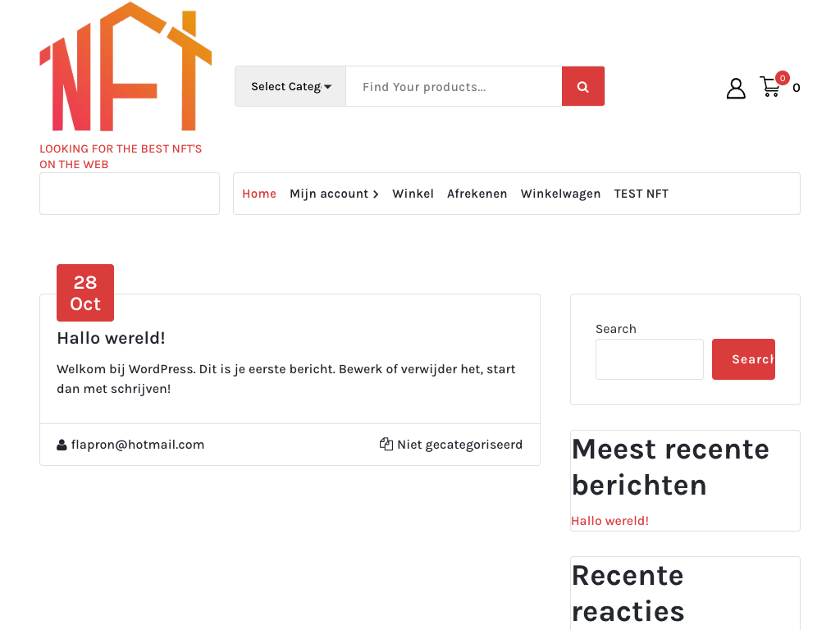
Task: Click the Find Your products search field
Action: point(454,87)
